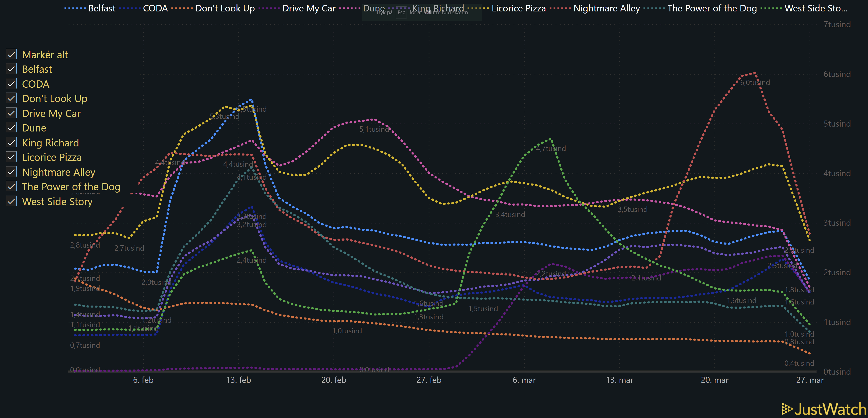Toggle the King Richard checkbox
The height and width of the screenshot is (418, 868).
pos(11,142)
